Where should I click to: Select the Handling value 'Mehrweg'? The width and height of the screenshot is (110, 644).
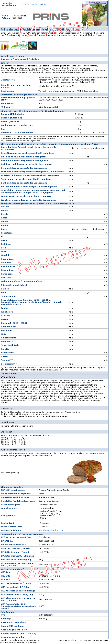[x=43, y=619]
